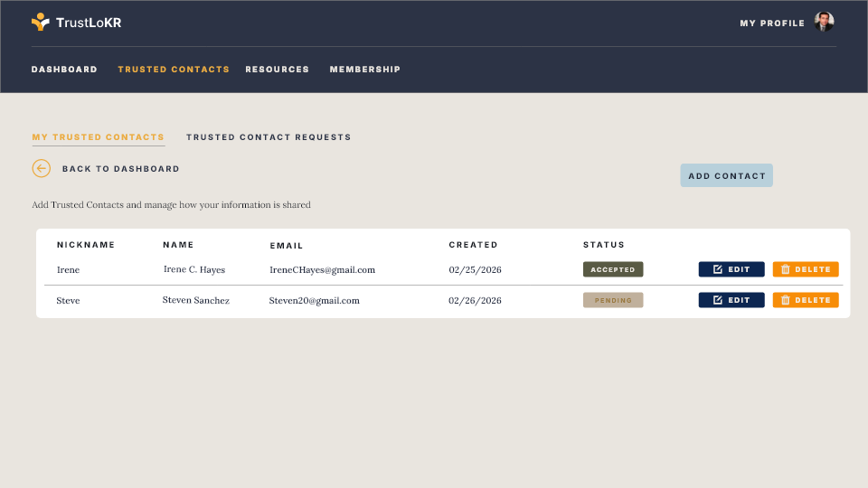Viewport: 868px width, 488px height.
Task: Click the Created column header
Action: click(473, 245)
